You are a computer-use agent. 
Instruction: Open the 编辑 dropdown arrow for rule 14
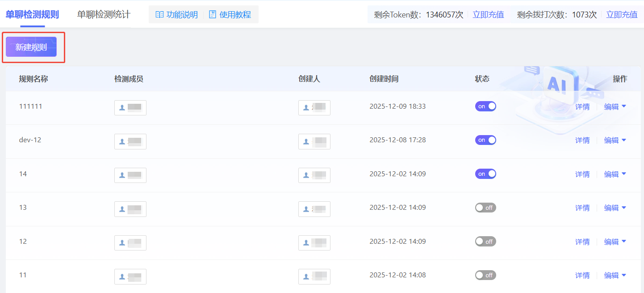[624, 174]
